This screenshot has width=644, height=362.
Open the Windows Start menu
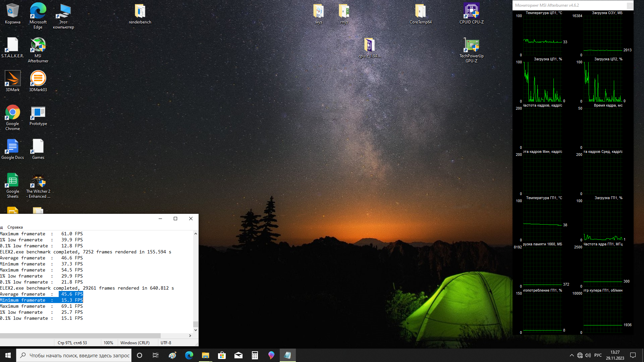[x=8, y=355]
